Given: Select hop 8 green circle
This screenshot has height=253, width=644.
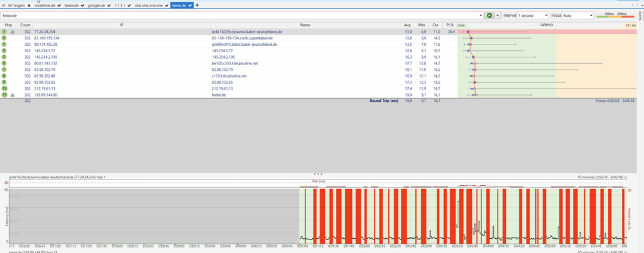Looking at the screenshot, I should pos(4,76).
